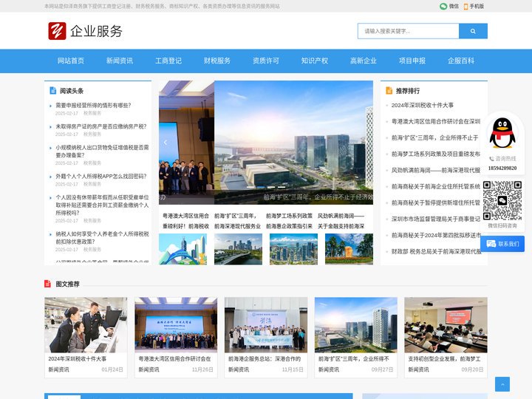Open 资质许可 navigation menu item
This screenshot has height=399, width=532.
pyautogui.click(x=266, y=61)
